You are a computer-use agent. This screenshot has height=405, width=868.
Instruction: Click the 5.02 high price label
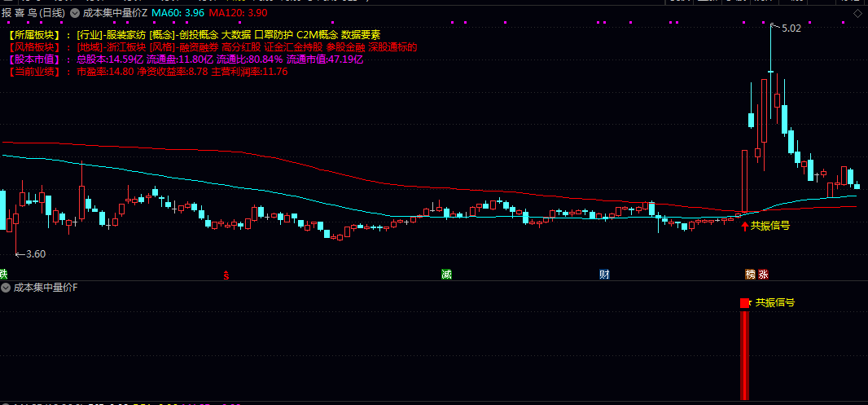tap(791, 28)
